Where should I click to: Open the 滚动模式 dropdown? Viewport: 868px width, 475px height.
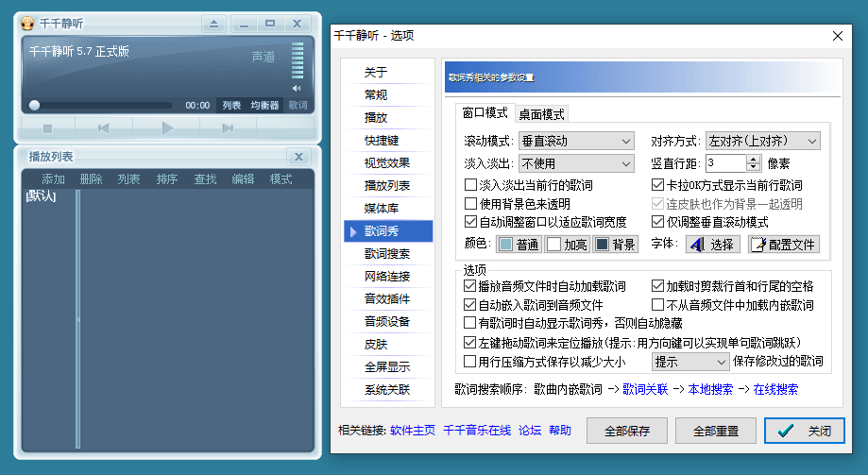coord(576,142)
